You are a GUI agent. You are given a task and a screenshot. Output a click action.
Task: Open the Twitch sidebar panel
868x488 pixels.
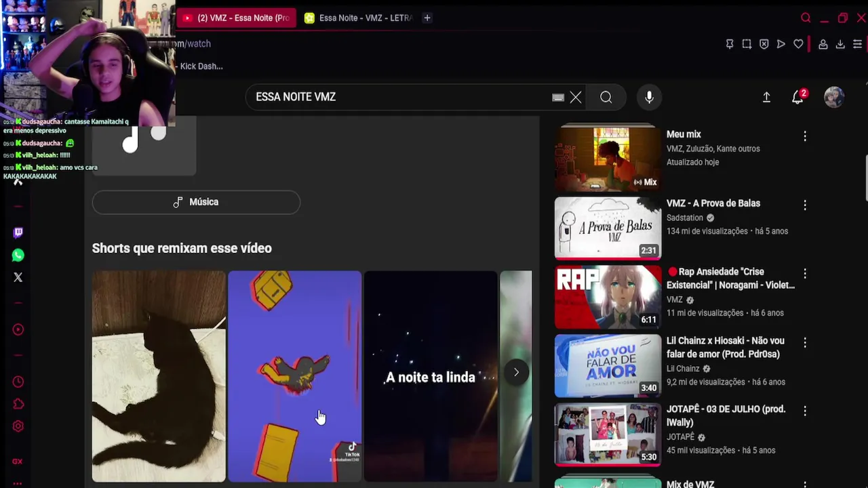(x=18, y=232)
